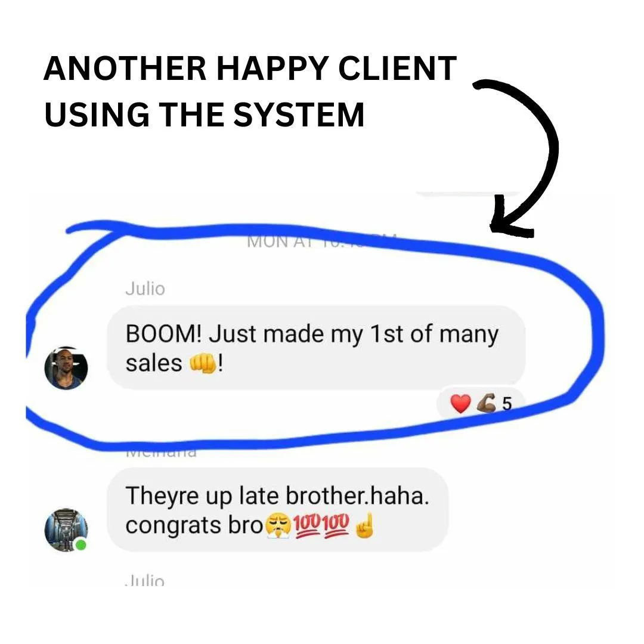Open Julio's profile picture beside the BOOM message
This screenshot has width=644, height=644.
pos(66,367)
